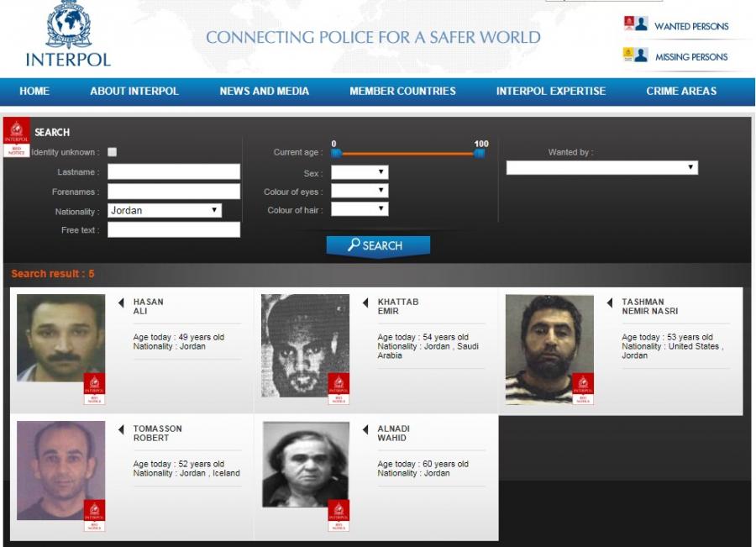
Task: Click the blue SEARCH button
Action: click(x=378, y=245)
